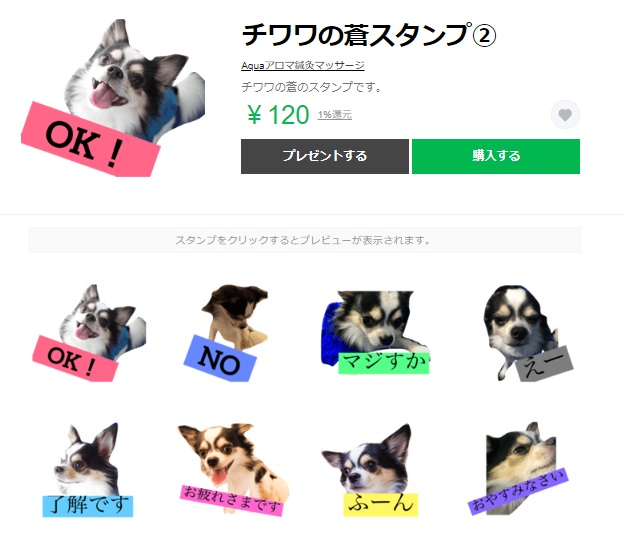625x542 pixels.
Task: Preview the えー sticker with gray label
Action: click(527, 333)
